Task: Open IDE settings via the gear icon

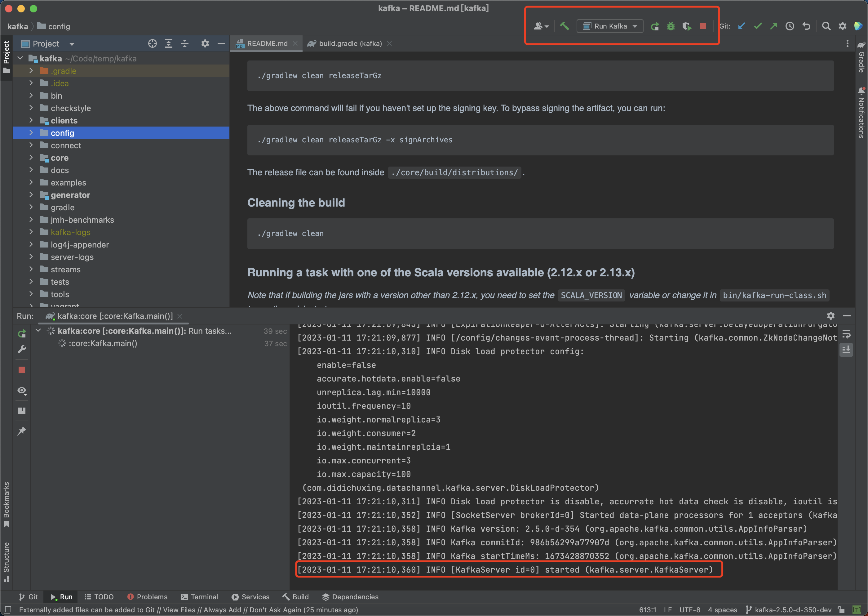Action: [x=842, y=26]
